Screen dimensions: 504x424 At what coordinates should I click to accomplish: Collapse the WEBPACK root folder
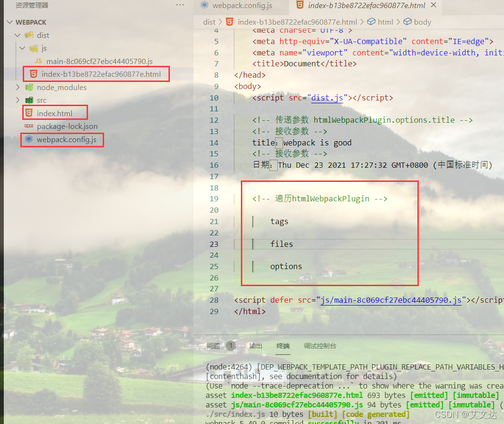pos(10,22)
